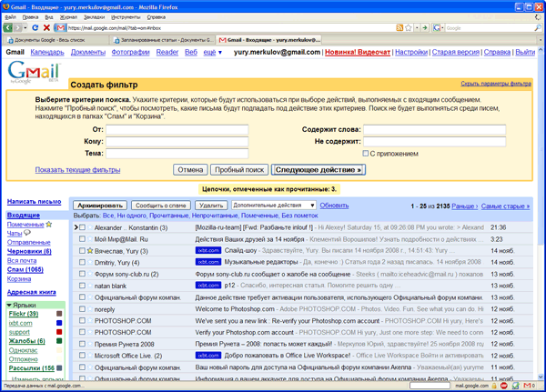Open the tab list dropdown arrow
Viewport: 546px width, 392px height.
541,40
